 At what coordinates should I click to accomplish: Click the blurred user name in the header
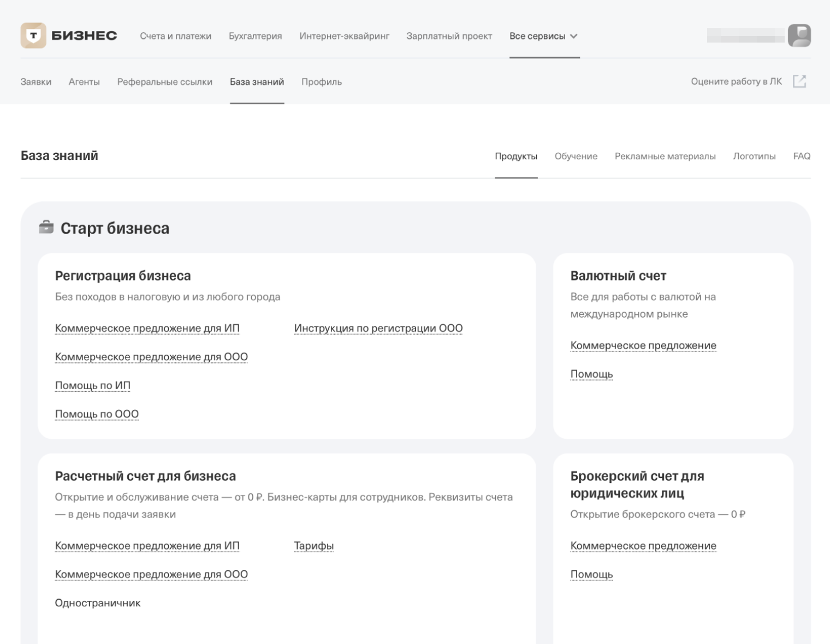tap(745, 35)
